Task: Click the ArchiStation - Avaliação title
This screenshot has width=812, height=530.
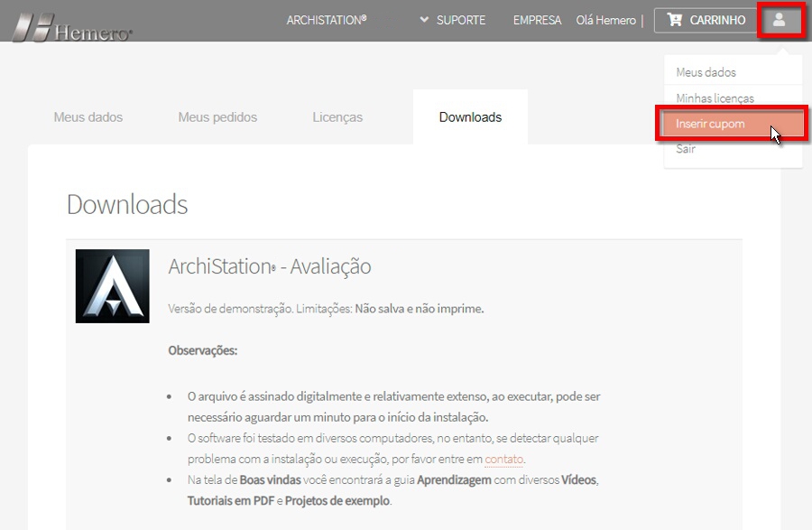Action: [270, 267]
